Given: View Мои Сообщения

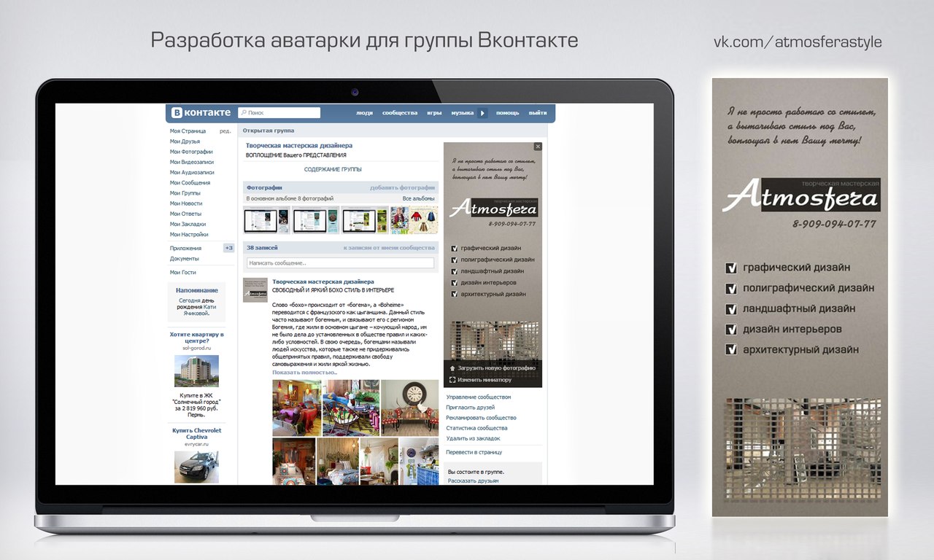Looking at the screenshot, I should coord(190,183).
